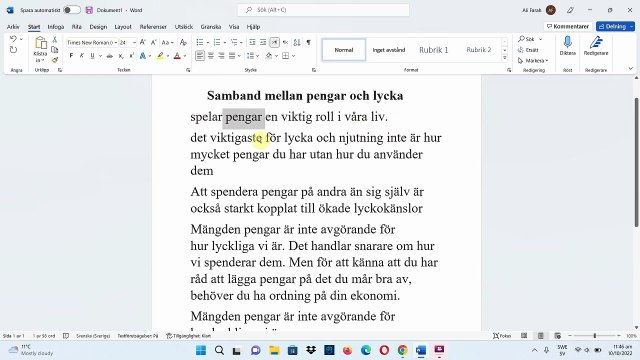Click the Copy icon in Urklipp group
The image size is (640, 360).
pos(55,50)
